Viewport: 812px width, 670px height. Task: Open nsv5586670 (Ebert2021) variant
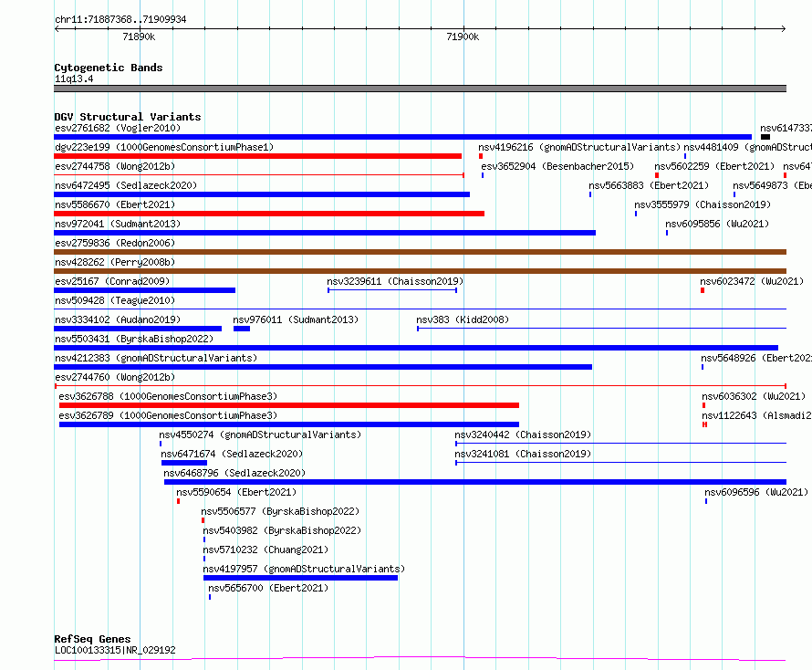(115, 204)
